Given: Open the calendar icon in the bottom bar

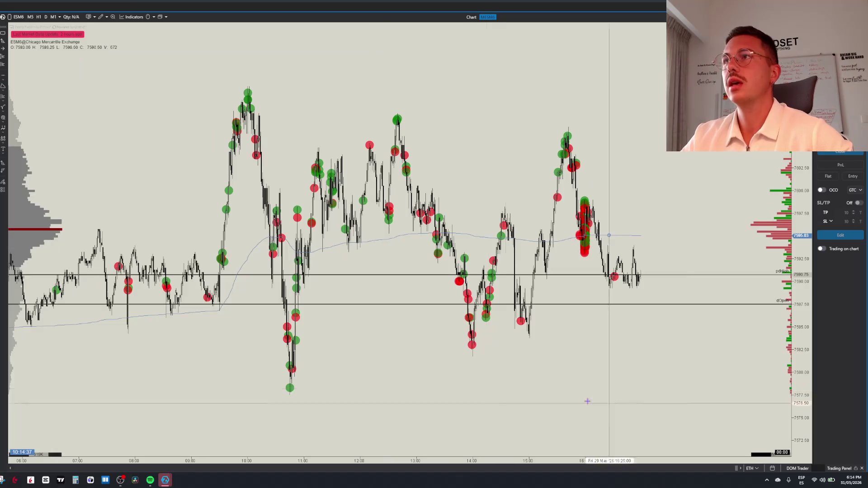Looking at the screenshot, I should pyautogui.click(x=772, y=468).
